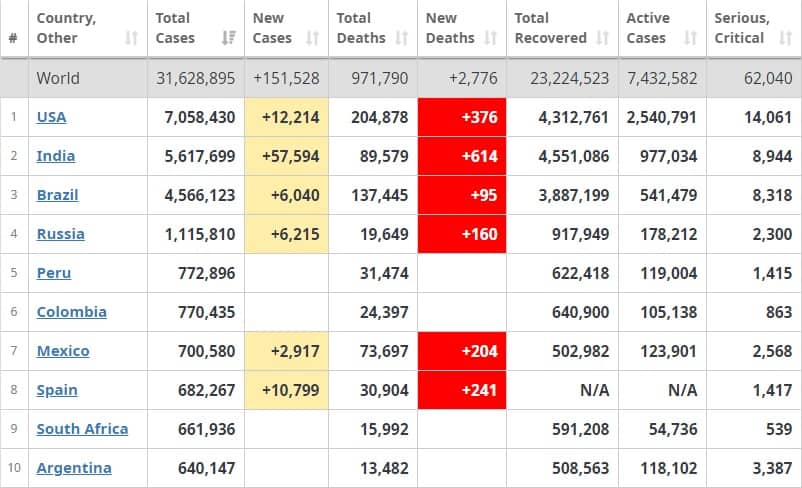The image size is (802, 488).
Task: Click the # column header
Action: [13, 38]
